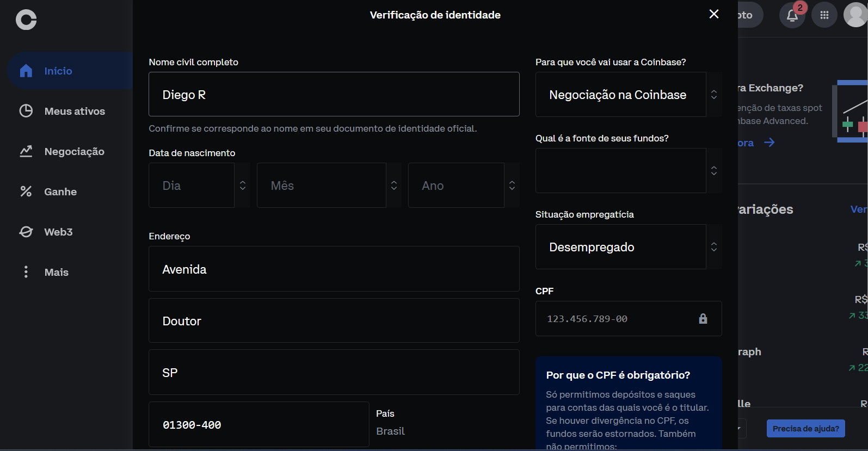The height and width of the screenshot is (451, 868).
Task: Click the Doutor address field
Action: [x=334, y=320]
